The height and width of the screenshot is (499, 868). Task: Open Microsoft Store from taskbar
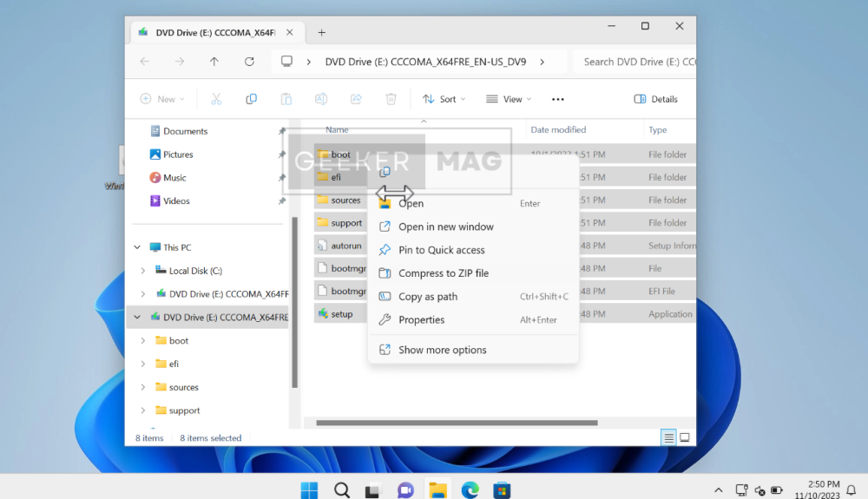[502, 489]
